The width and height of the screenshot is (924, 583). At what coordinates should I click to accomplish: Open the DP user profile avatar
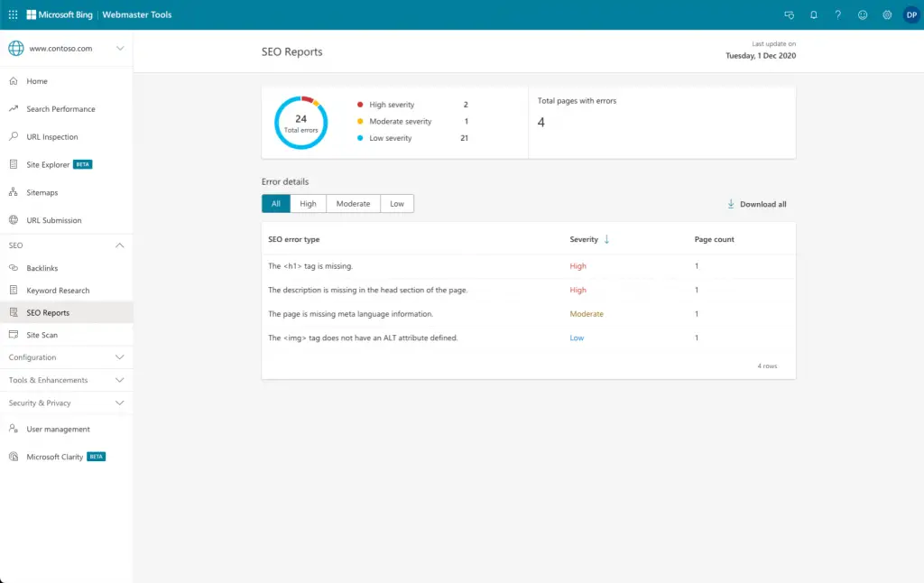[911, 14]
